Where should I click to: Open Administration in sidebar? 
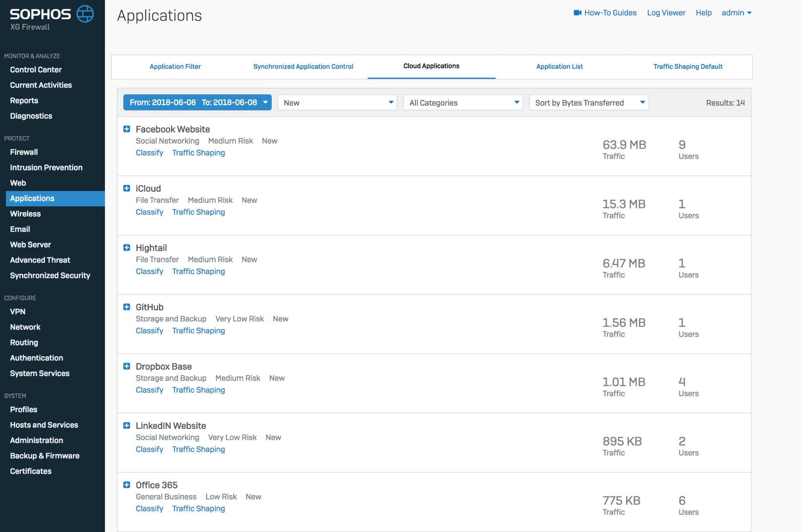click(x=36, y=440)
